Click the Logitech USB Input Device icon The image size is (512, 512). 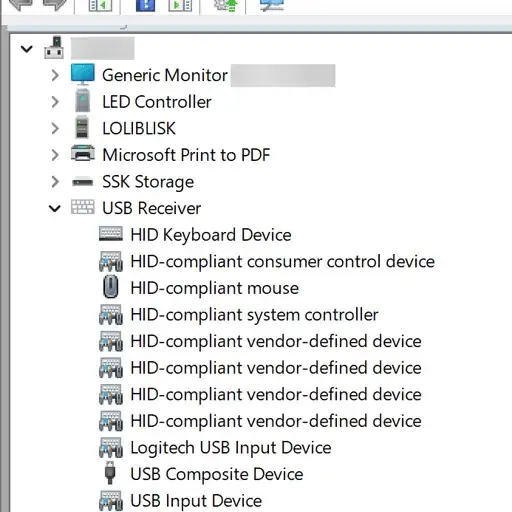[111, 447]
